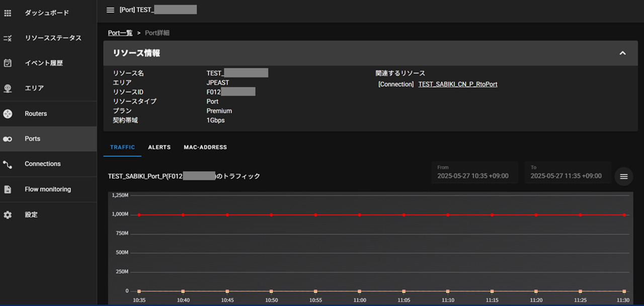Click the Premium plan value
This screenshot has height=306, width=644.
[x=219, y=111]
